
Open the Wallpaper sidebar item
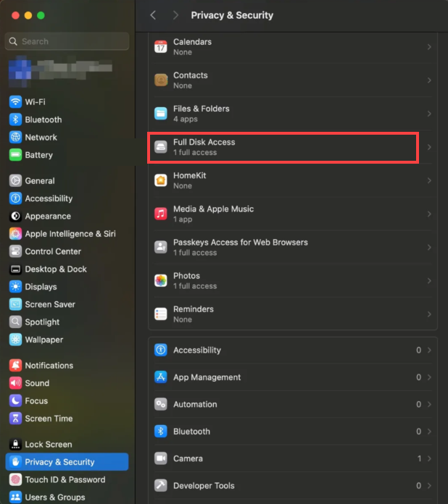click(x=67, y=340)
